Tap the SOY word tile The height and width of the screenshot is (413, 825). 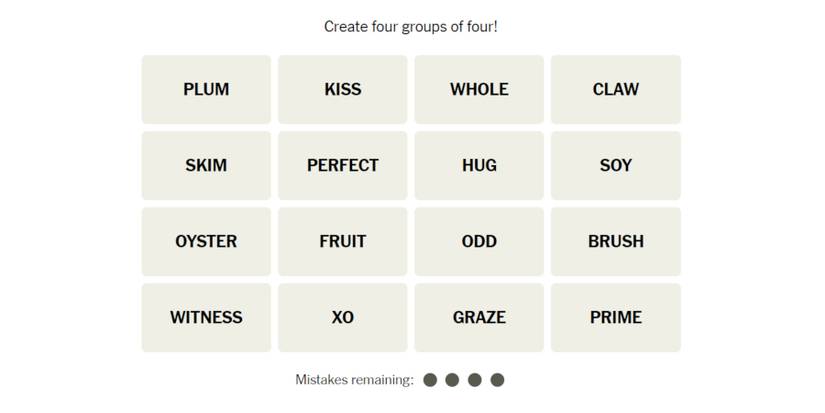tap(615, 165)
